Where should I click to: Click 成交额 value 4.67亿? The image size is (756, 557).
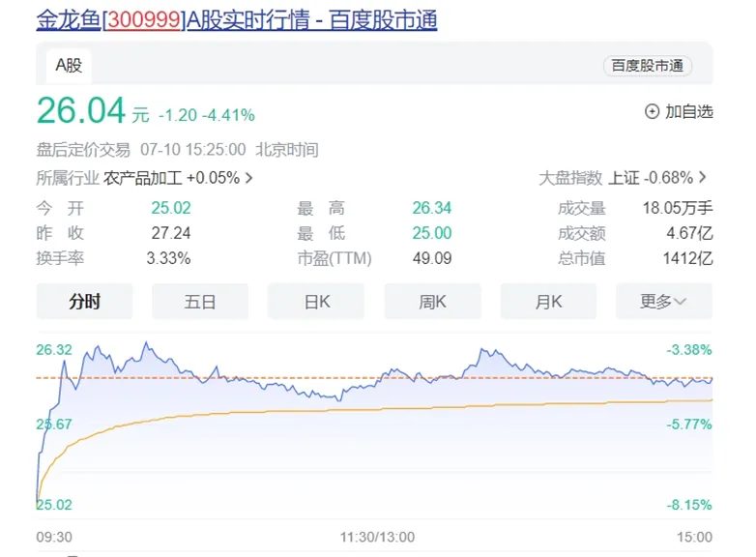(689, 233)
